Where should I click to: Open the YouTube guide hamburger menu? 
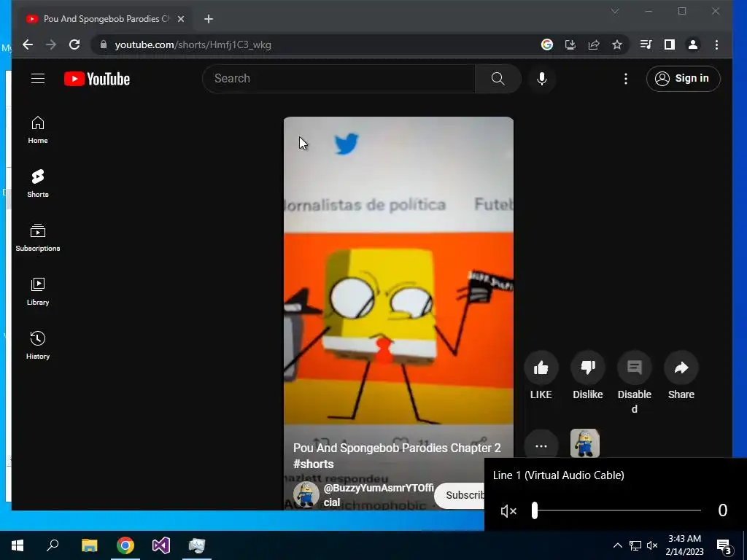(38, 79)
